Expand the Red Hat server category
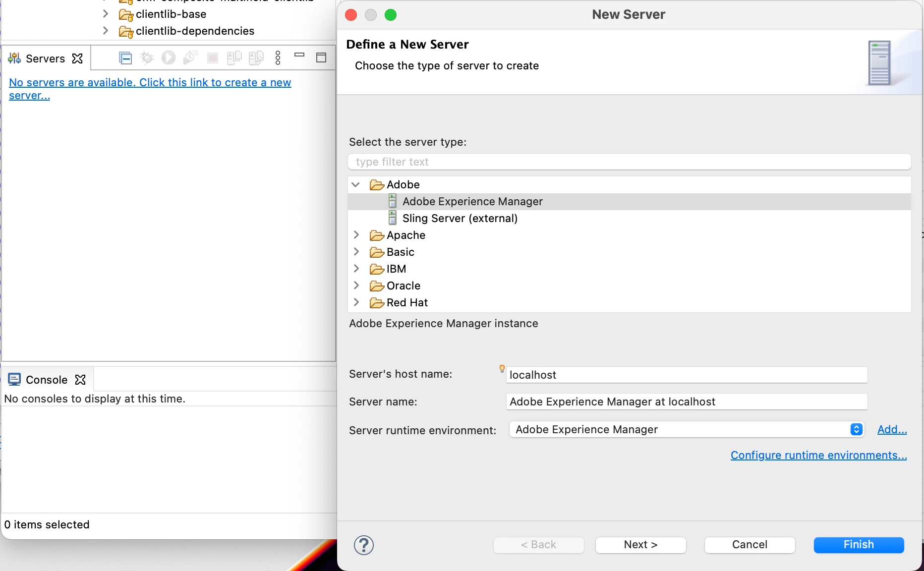Image resolution: width=924 pixels, height=571 pixels. 356,302
